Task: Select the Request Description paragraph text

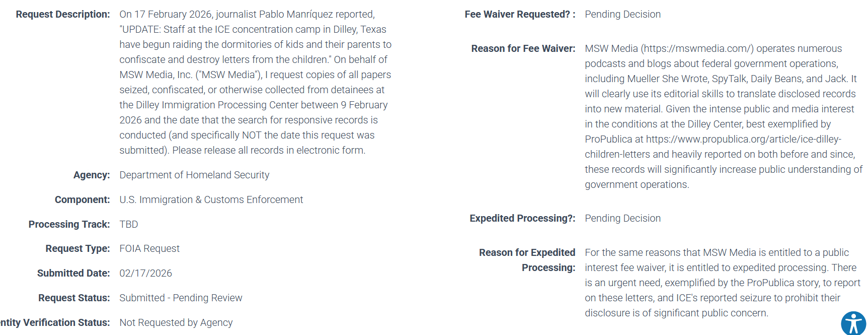Action: tap(255, 82)
